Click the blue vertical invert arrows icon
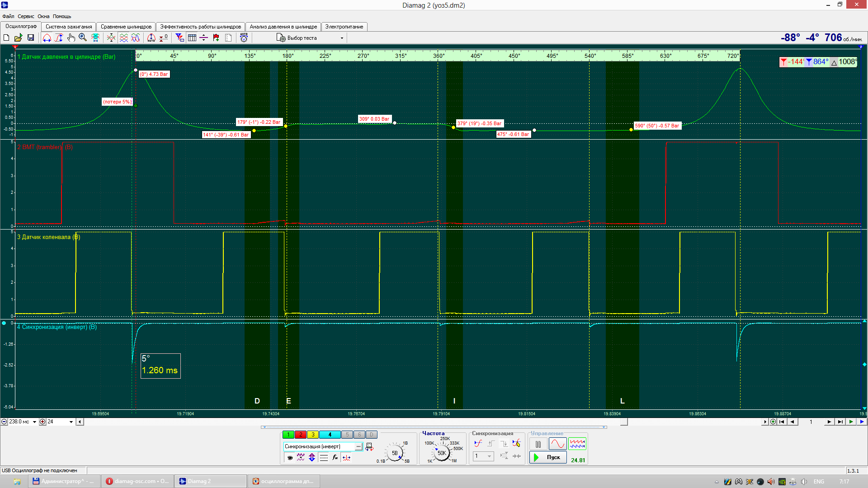 pos(312,458)
